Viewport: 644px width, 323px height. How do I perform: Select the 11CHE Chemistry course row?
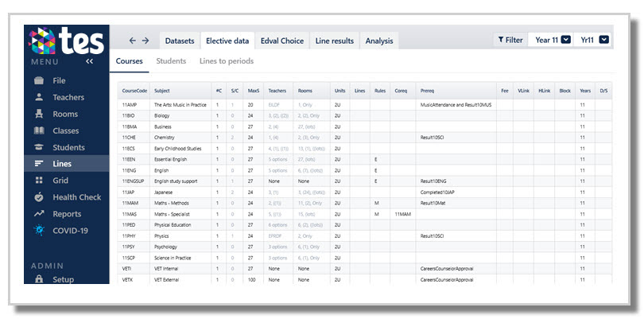(365, 138)
